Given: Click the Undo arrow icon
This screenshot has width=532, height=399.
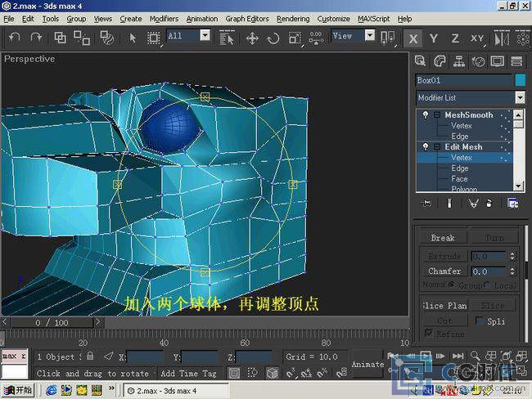Looking at the screenshot, I should point(14,38).
